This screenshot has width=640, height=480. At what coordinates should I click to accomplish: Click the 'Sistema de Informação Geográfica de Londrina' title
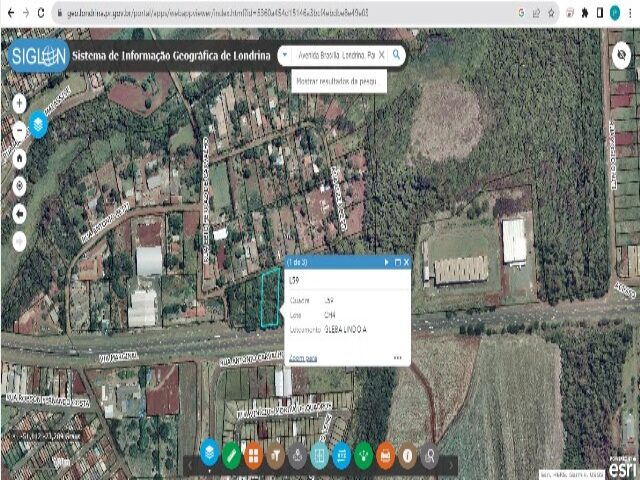point(171,56)
